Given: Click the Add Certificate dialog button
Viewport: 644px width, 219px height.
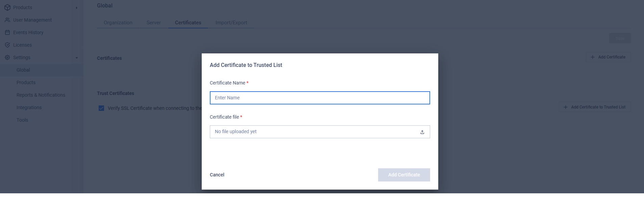Looking at the screenshot, I should click(404, 175).
